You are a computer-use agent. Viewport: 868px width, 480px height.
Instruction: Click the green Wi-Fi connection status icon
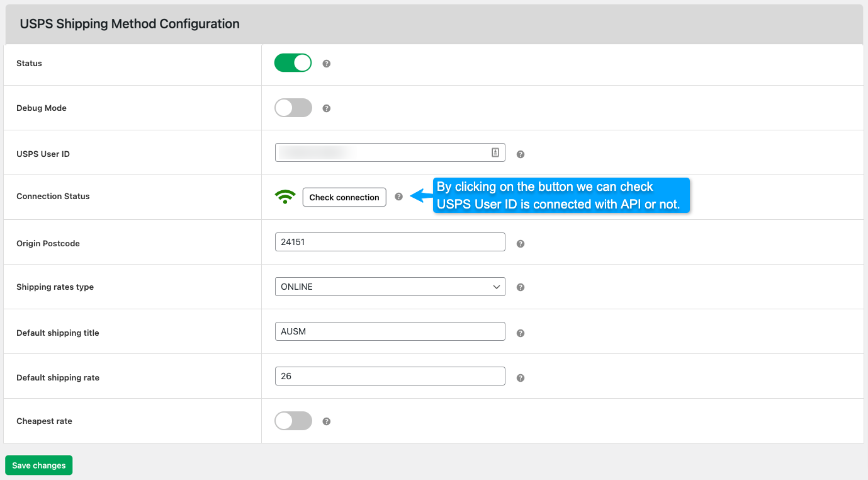click(285, 197)
